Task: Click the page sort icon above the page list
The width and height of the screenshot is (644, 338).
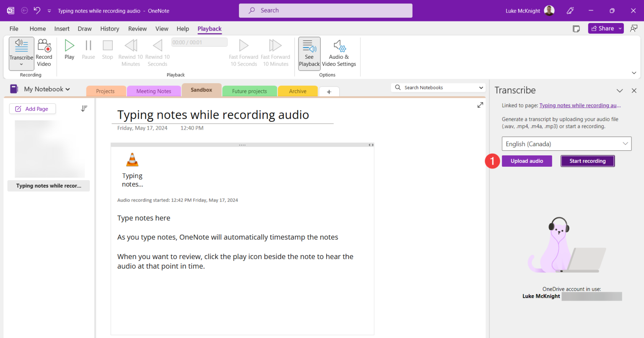Action: pyautogui.click(x=84, y=108)
